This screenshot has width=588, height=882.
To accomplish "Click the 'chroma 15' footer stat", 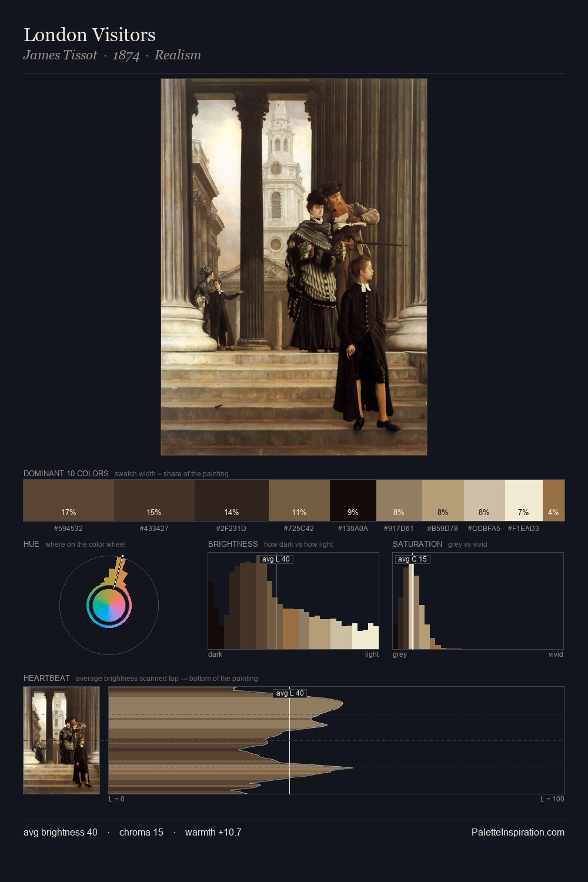I will [141, 832].
